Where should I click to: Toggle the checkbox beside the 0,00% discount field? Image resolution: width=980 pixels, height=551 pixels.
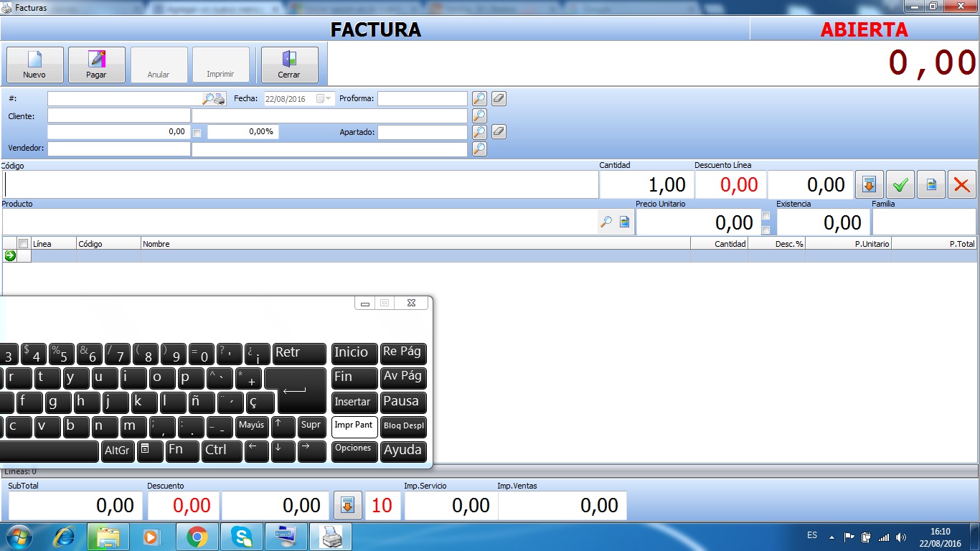click(x=197, y=133)
